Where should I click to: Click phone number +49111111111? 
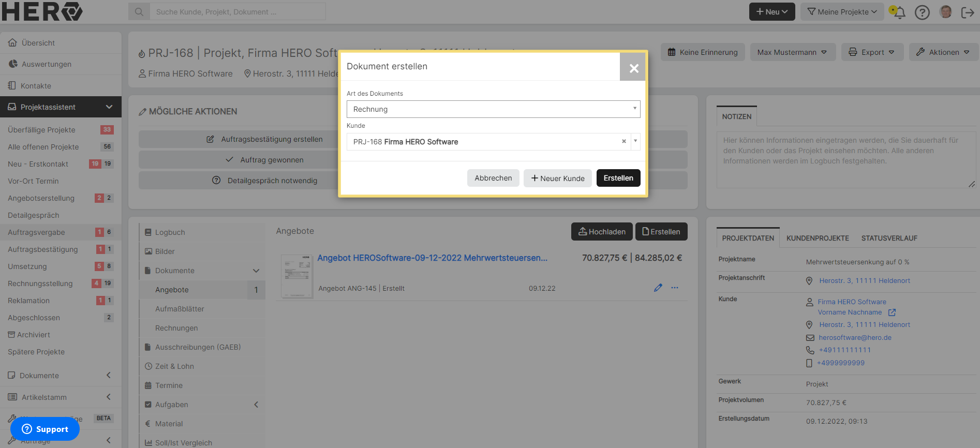click(845, 350)
